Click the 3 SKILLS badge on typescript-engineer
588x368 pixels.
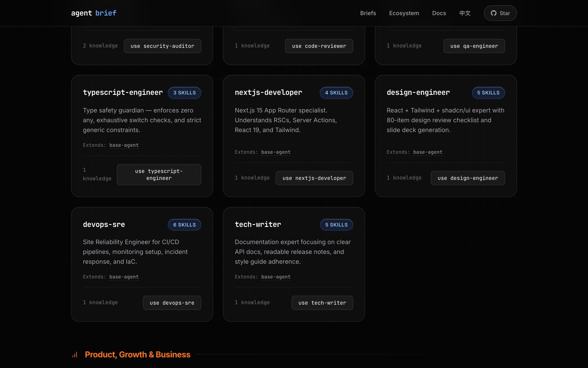(x=185, y=93)
